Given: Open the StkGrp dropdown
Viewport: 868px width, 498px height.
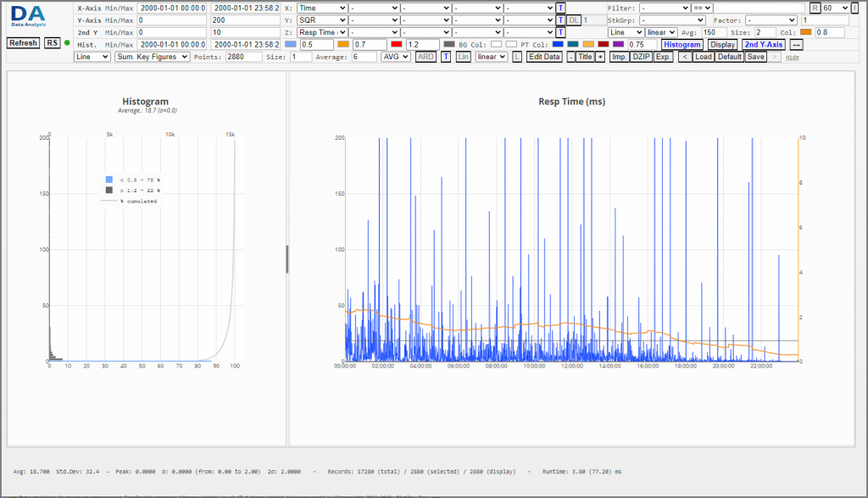Looking at the screenshot, I should [x=672, y=20].
